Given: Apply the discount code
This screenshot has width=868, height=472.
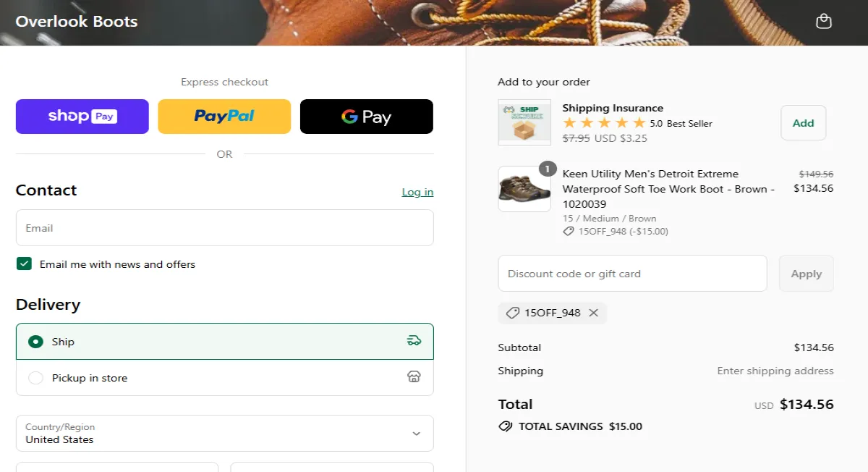Looking at the screenshot, I should pos(806,273).
